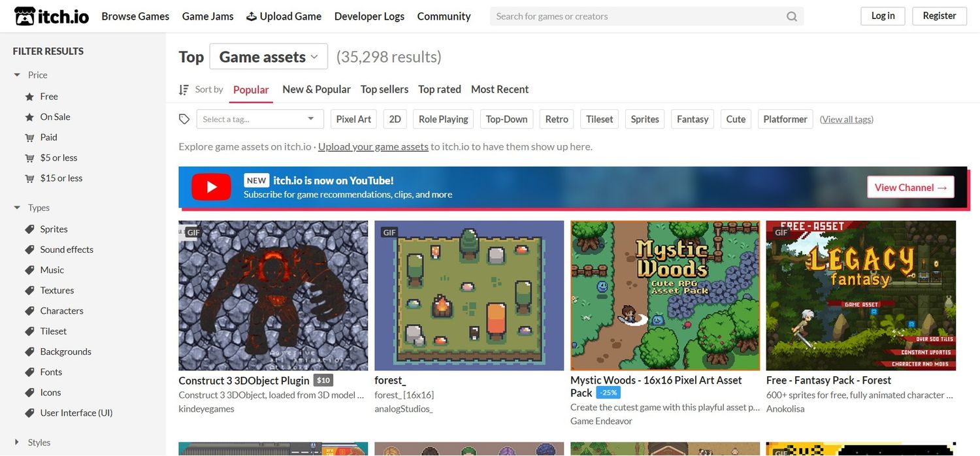Sort by New & Popular
The width and height of the screenshot is (980, 456).
316,90
